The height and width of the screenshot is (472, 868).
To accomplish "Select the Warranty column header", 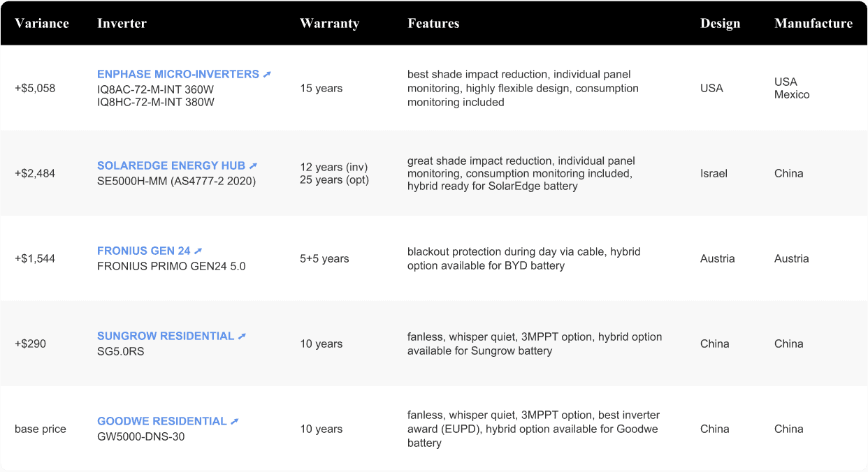I will pyautogui.click(x=329, y=23).
